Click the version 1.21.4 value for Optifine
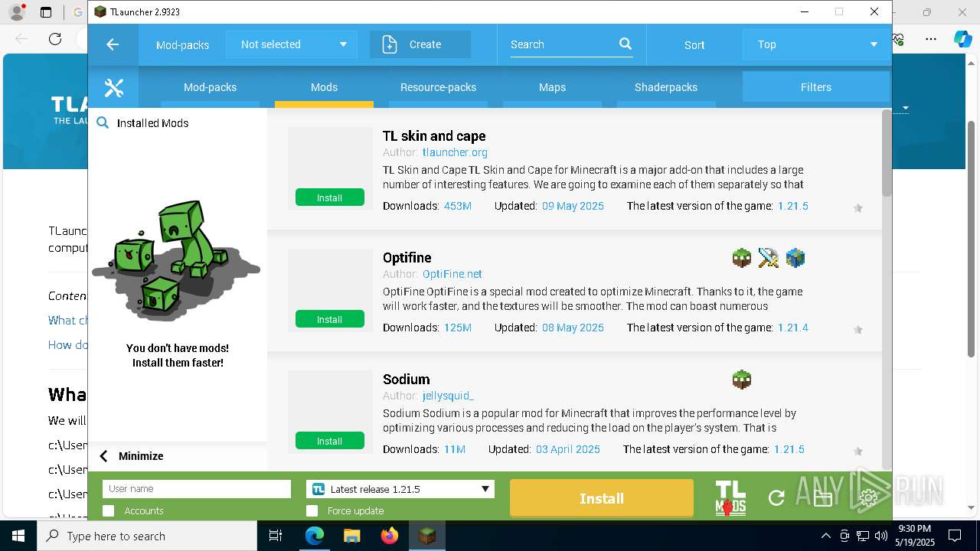 click(792, 328)
